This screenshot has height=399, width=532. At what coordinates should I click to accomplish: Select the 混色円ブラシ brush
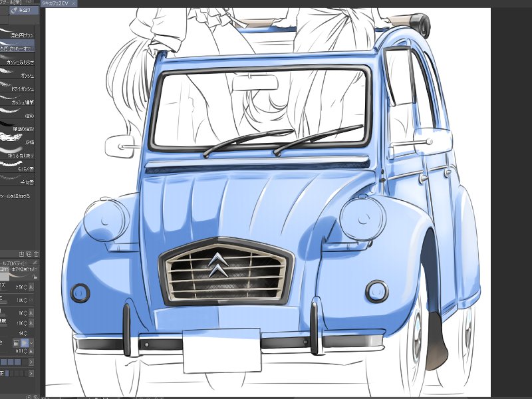(x=17, y=33)
